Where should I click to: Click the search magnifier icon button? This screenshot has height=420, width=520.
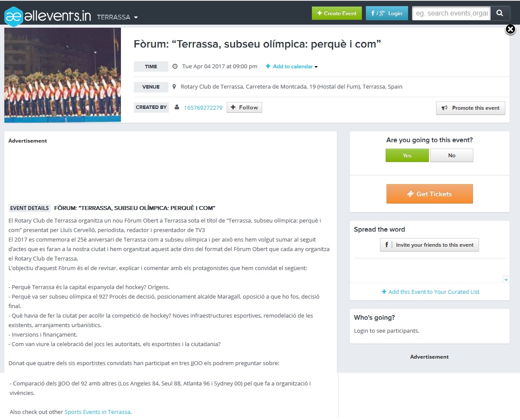pyautogui.click(x=500, y=13)
